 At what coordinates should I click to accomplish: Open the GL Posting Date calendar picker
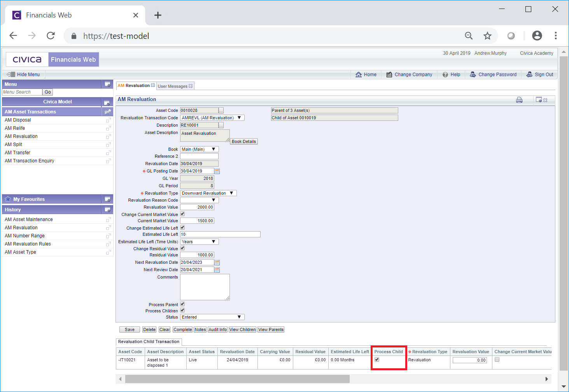[217, 171]
